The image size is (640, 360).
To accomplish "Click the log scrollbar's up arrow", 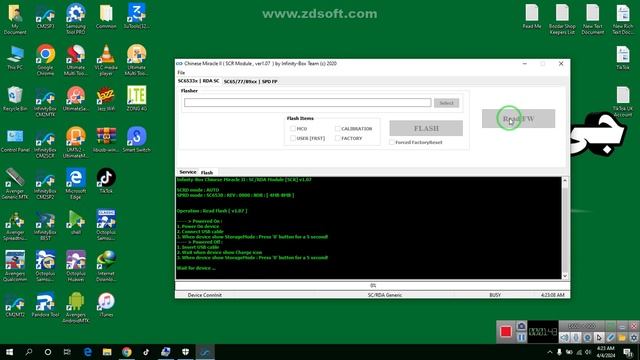I will pos(565,180).
